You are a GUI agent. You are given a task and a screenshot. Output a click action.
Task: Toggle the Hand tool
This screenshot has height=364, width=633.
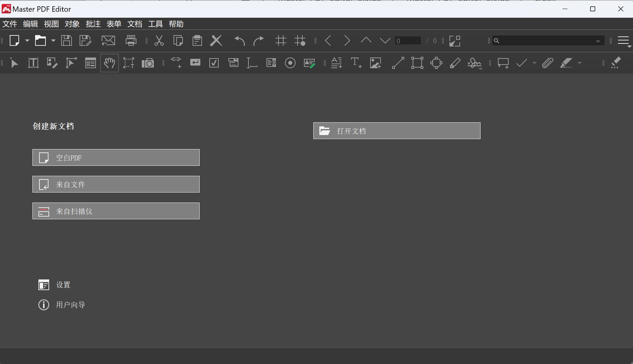109,63
